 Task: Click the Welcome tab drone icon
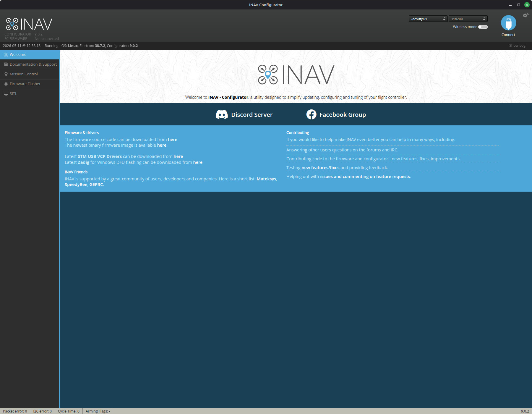(x=6, y=54)
